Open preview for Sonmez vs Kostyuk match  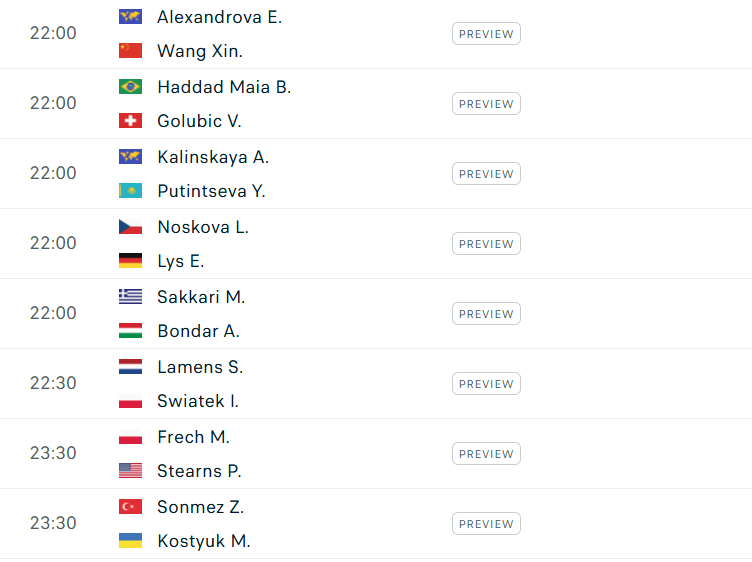(486, 524)
